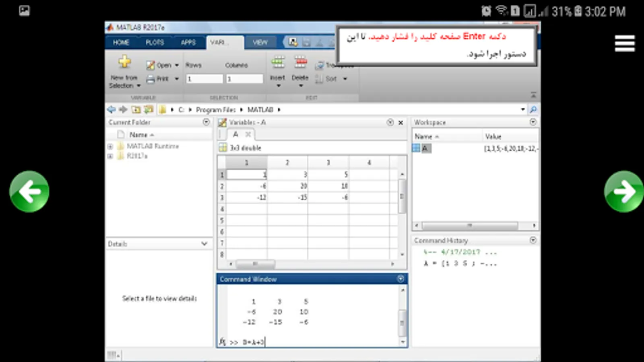644x362 pixels.
Task: Go to the previous tutorial slide
Action: (x=29, y=191)
